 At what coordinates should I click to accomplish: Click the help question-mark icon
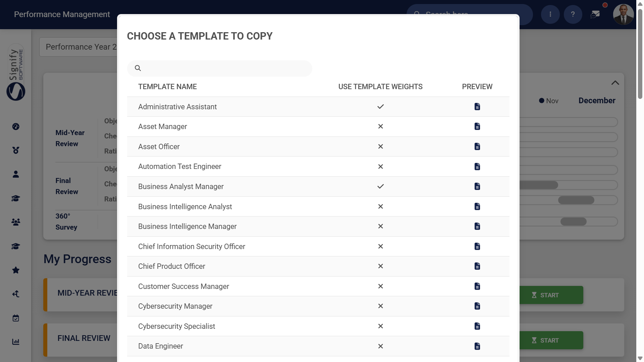(x=573, y=14)
